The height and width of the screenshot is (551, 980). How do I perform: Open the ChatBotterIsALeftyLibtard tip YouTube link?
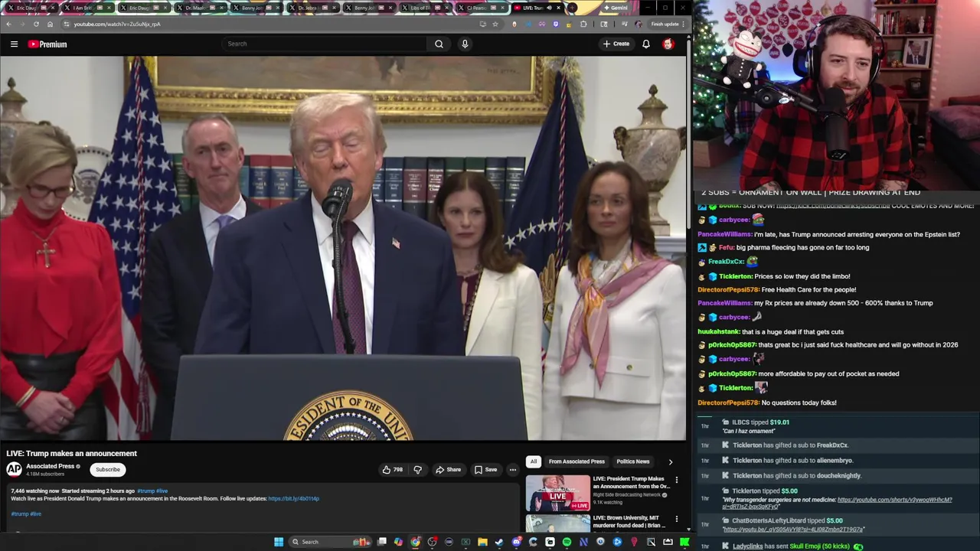pos(793,530)
